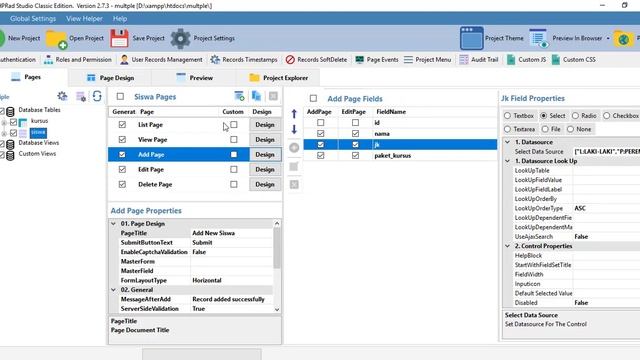This screenshot has height=360, width=640.
Task: Click the greyed-out edit field icon under the arrows
Action: tap(294, 167)
